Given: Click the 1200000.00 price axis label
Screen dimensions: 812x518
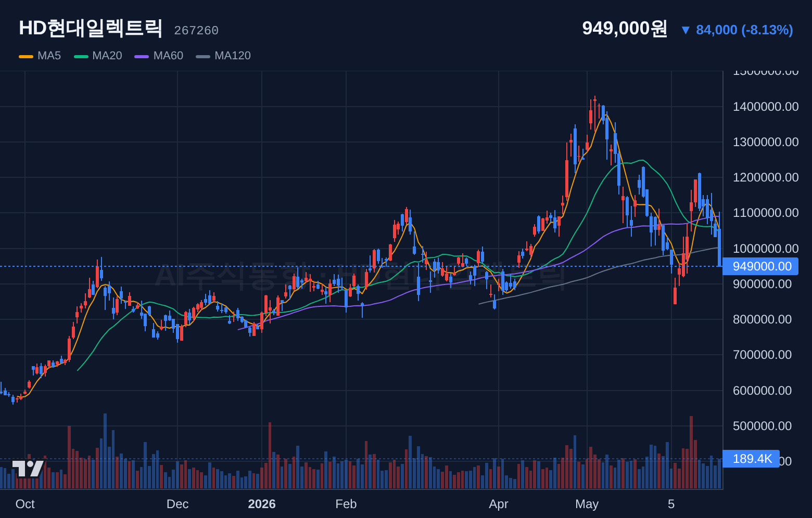Looking at the screenshot, I should [x=766, y=177].
